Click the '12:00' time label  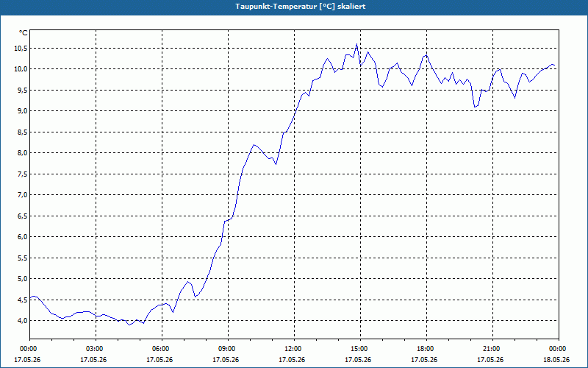[294, 349]
